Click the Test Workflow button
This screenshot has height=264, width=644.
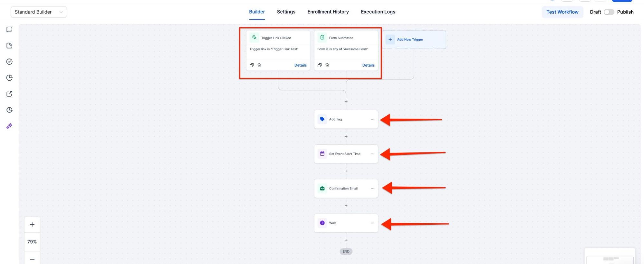pyautogui.click(x=562, y=12)
